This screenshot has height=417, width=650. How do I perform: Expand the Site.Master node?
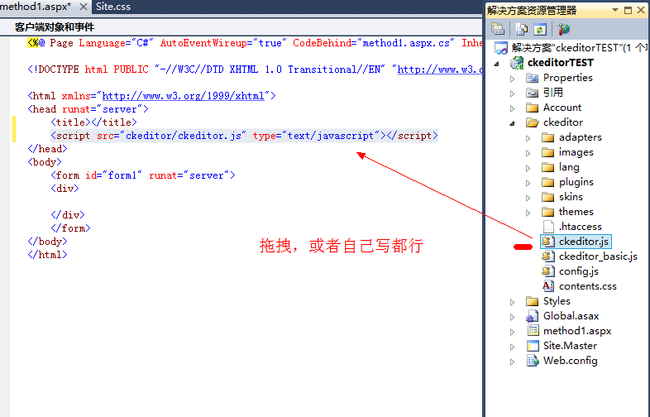(x=512, y=347)
